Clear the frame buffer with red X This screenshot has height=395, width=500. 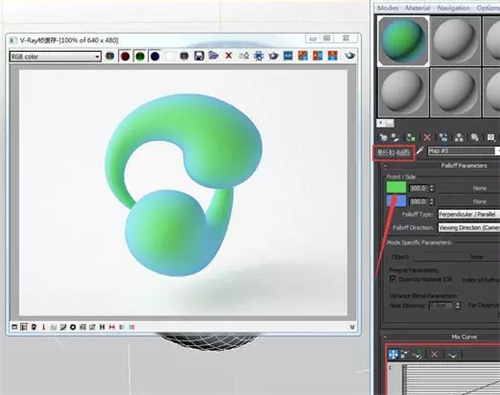click(229, 56)
